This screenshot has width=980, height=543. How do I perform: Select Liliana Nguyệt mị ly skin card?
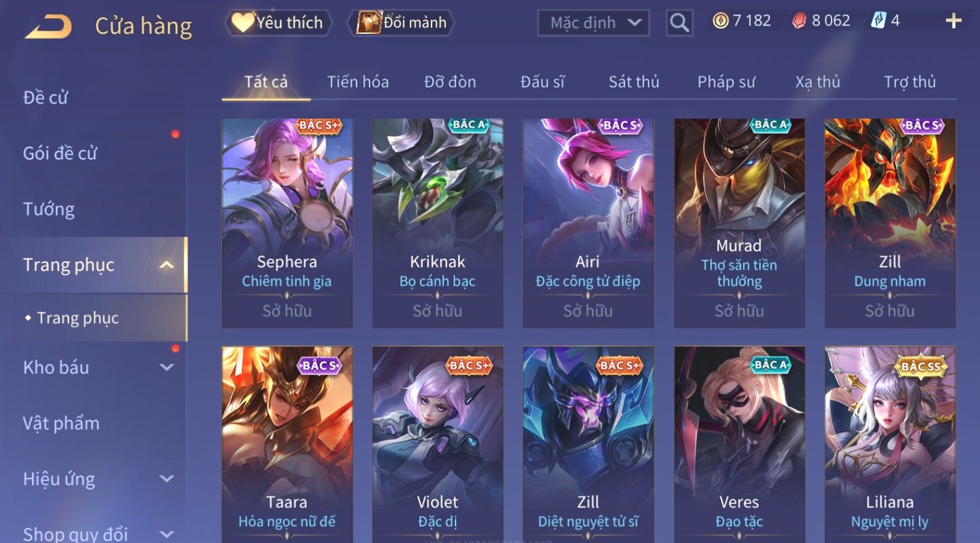(x=890, y=444)
